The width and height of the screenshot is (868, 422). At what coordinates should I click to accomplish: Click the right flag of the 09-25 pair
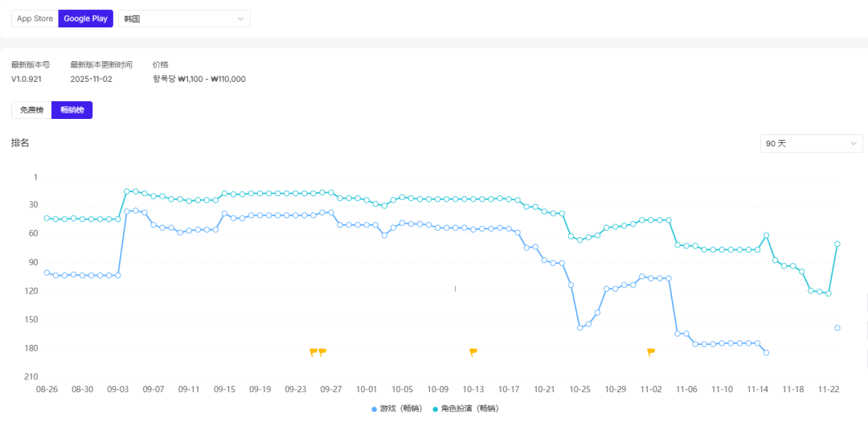[322, 351]
